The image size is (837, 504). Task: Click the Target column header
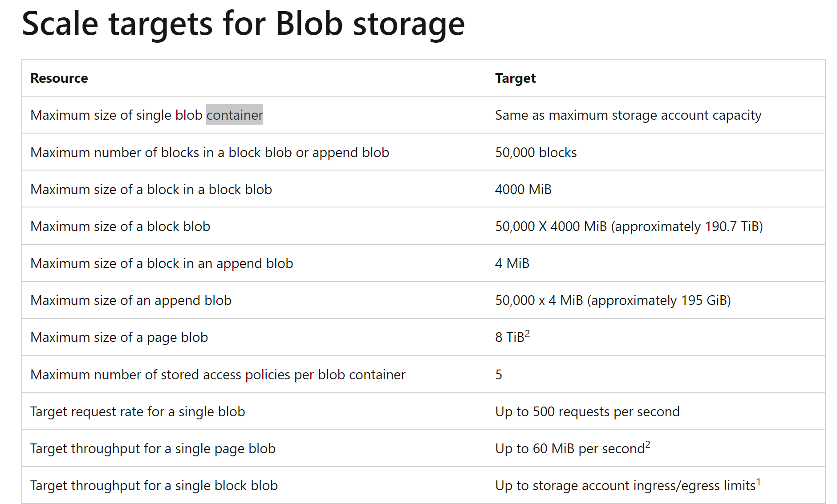click(515, 78)
